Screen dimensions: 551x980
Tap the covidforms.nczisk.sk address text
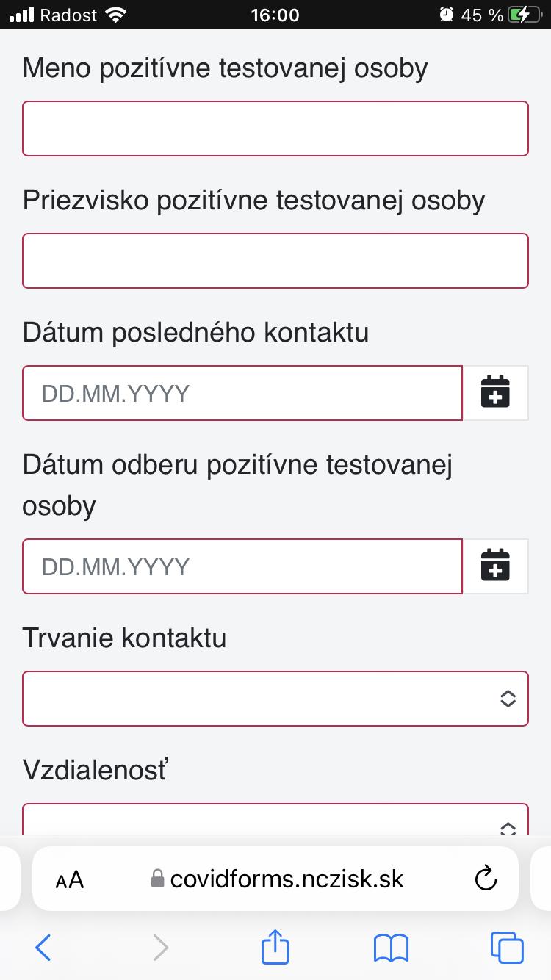click(287, 879)
